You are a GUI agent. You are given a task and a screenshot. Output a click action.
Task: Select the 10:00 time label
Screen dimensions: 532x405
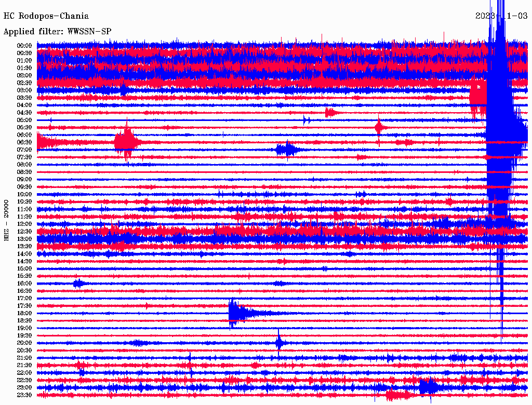coord(24,194)
